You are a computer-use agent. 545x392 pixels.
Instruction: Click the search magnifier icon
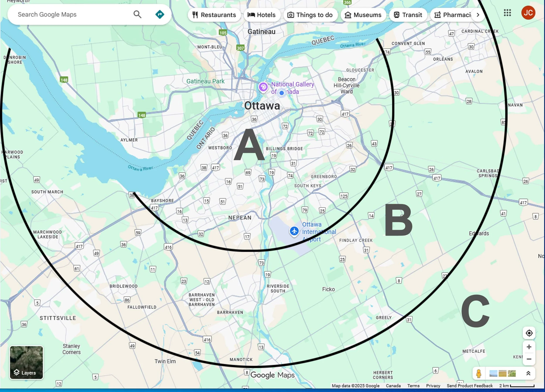(137, 14)
